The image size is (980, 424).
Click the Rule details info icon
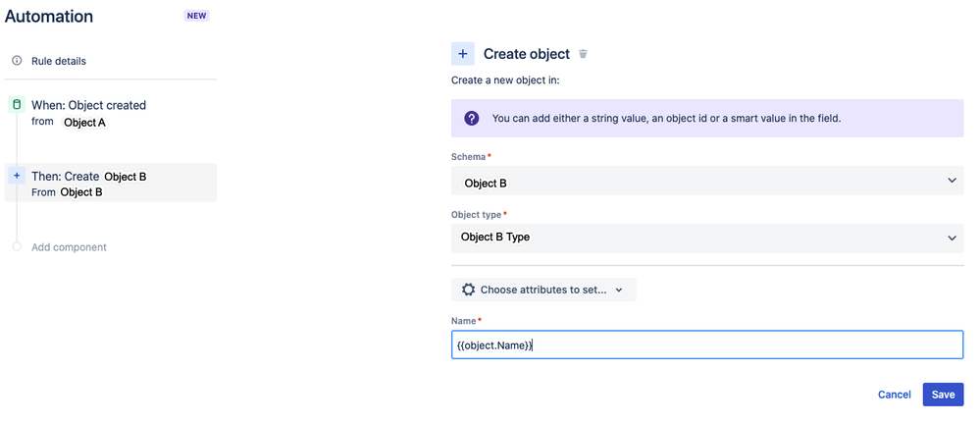[17, 61]
